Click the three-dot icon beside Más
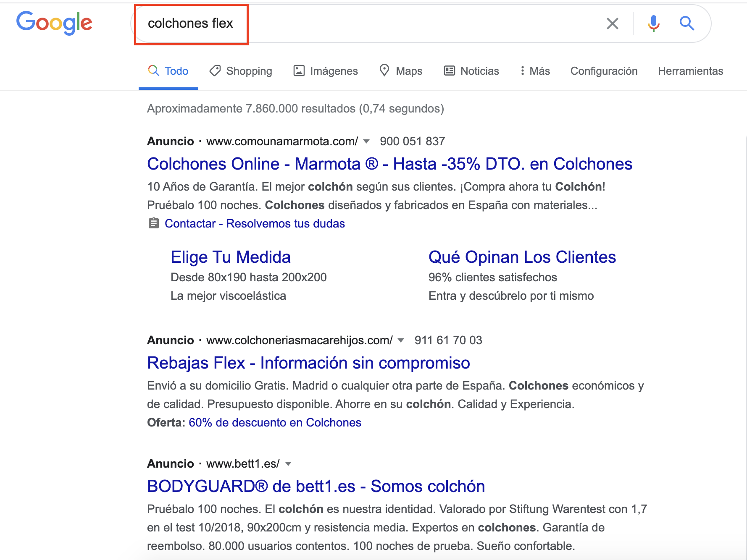Image resolution: width=747 pixels, height=560 pixels. pos(522,71)
